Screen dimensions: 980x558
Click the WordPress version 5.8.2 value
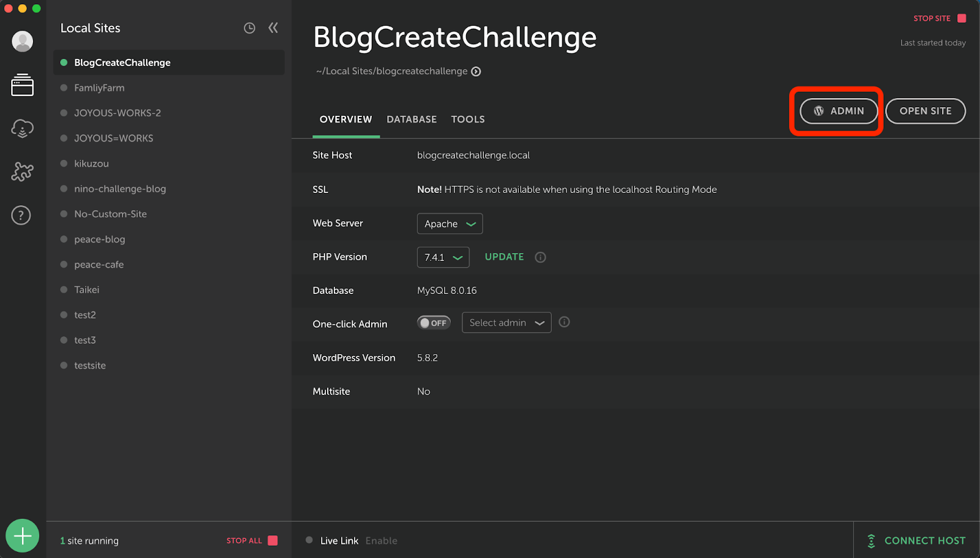click(428, 358)
